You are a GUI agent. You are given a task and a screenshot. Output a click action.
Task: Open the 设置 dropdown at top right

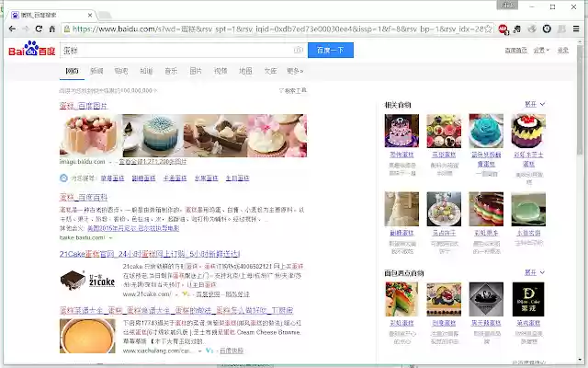541,51
